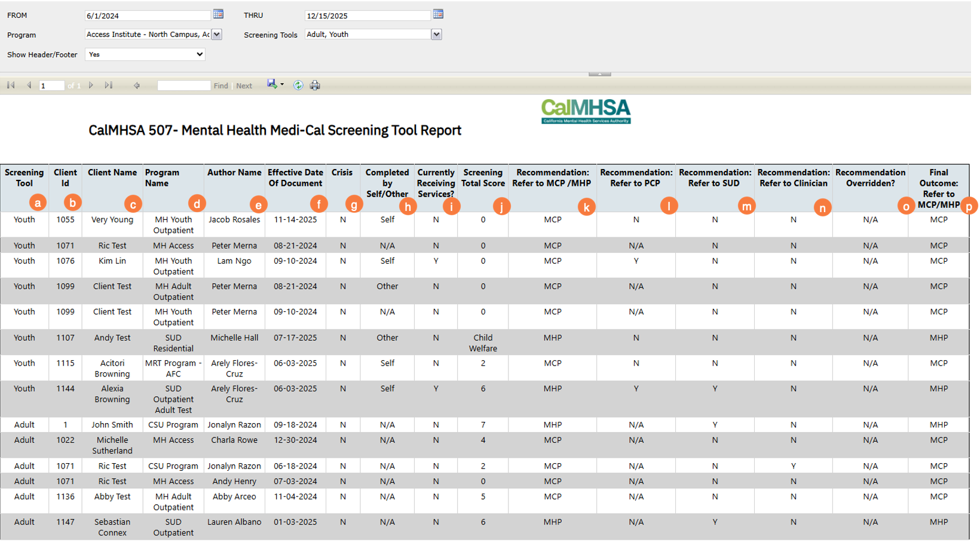Jump to the last report page
The height and width of the screenshot is (542, 980).
[108, 85]
